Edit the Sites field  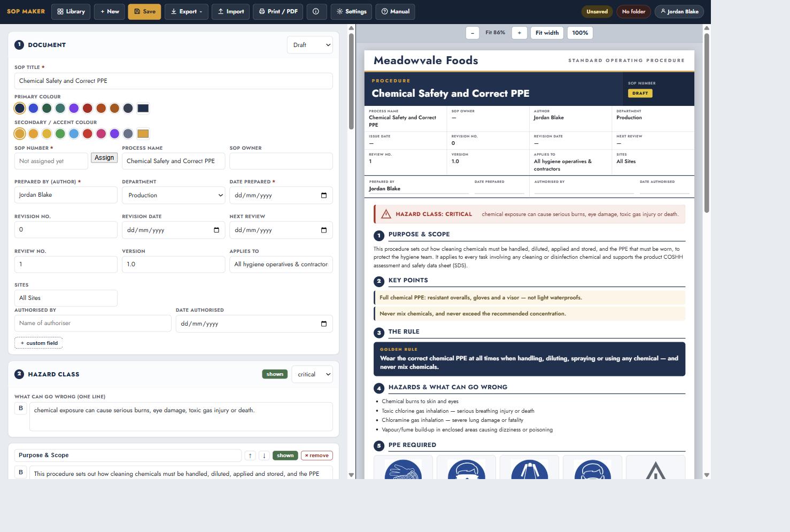coord(66,298)
